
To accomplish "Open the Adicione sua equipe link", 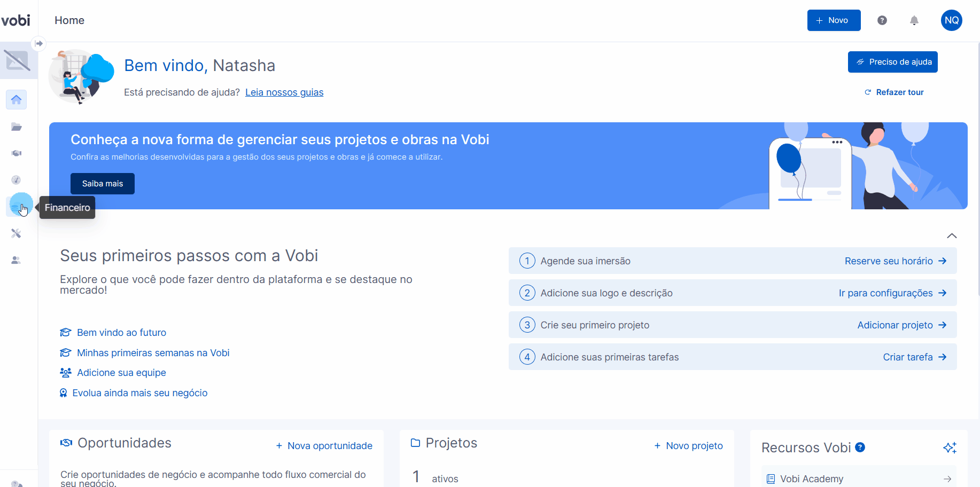I will click(x=113, y=373).
